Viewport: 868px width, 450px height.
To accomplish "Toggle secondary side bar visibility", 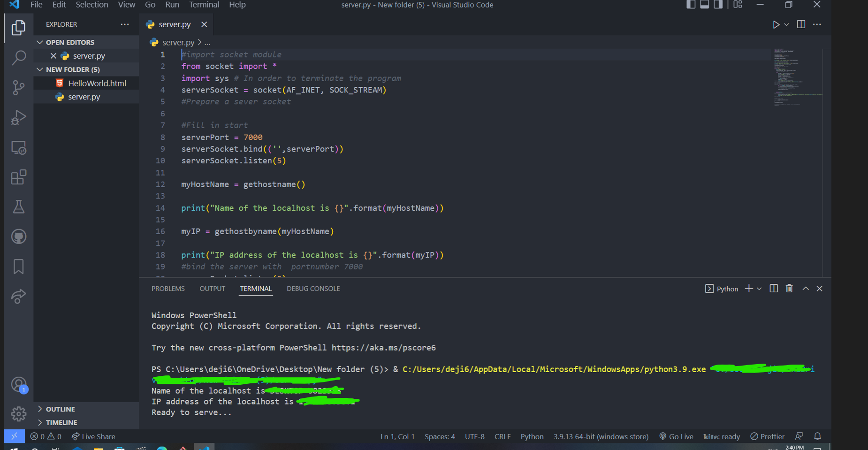I will click(x=718, y=5).
